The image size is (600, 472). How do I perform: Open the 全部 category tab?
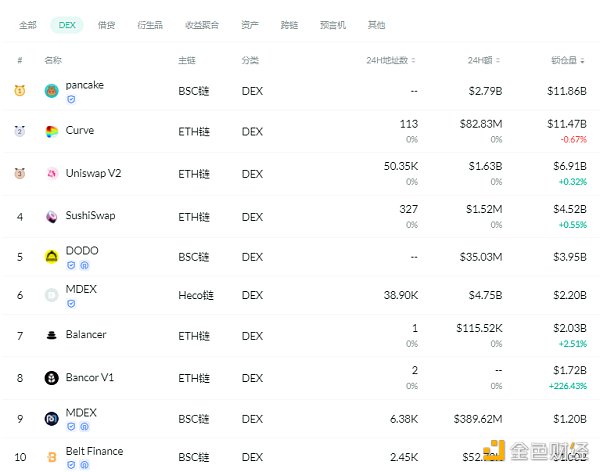point(27,25)
